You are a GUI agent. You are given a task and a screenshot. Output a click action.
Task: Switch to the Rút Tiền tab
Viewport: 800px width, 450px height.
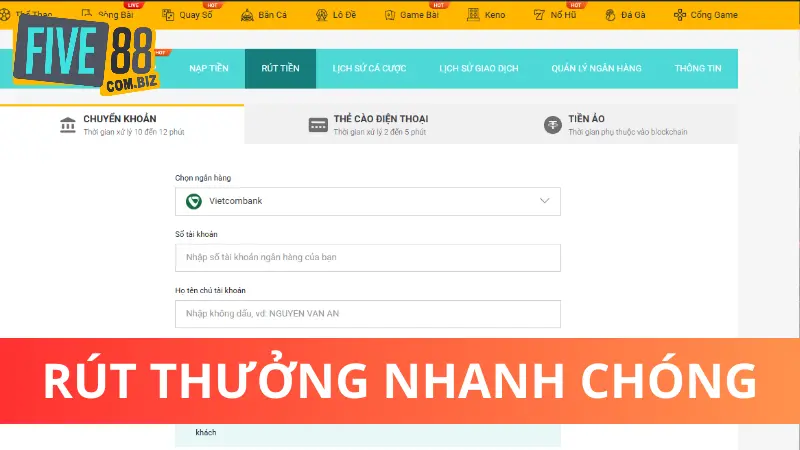[x=280, y=68]
